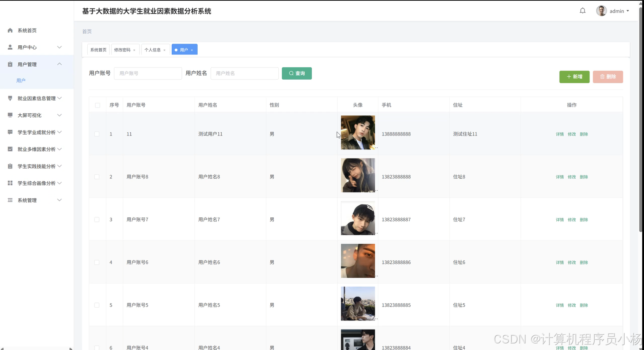Click 删除 for 用户姓名6
The height and width of the screenshot is (350, 644).
584,262
